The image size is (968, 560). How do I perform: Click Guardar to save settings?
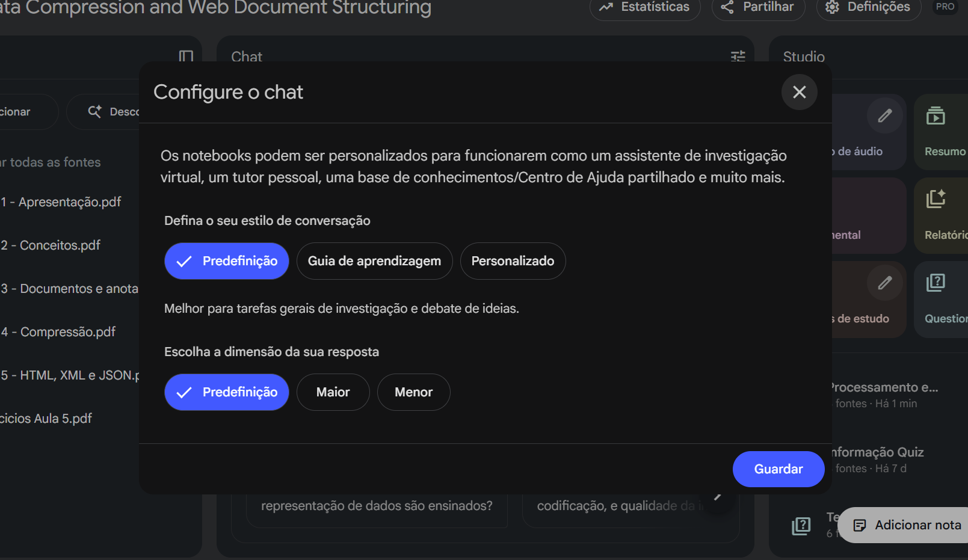click(778, 469)
